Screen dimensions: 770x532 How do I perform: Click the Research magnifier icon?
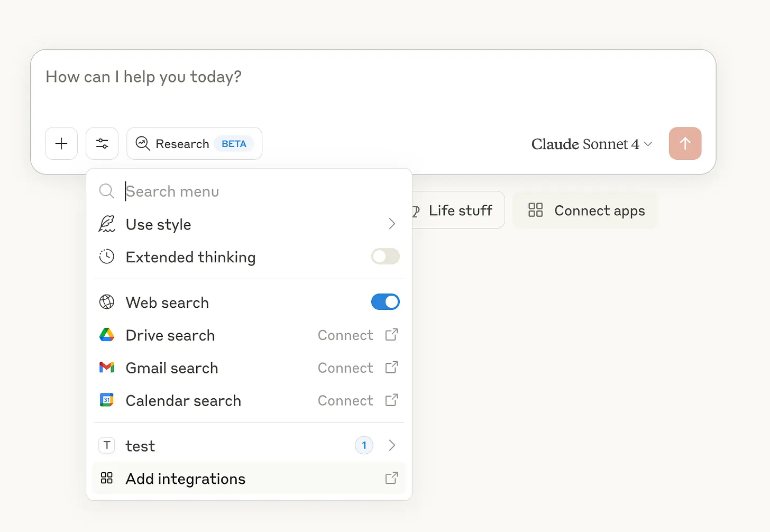(143, 143)
